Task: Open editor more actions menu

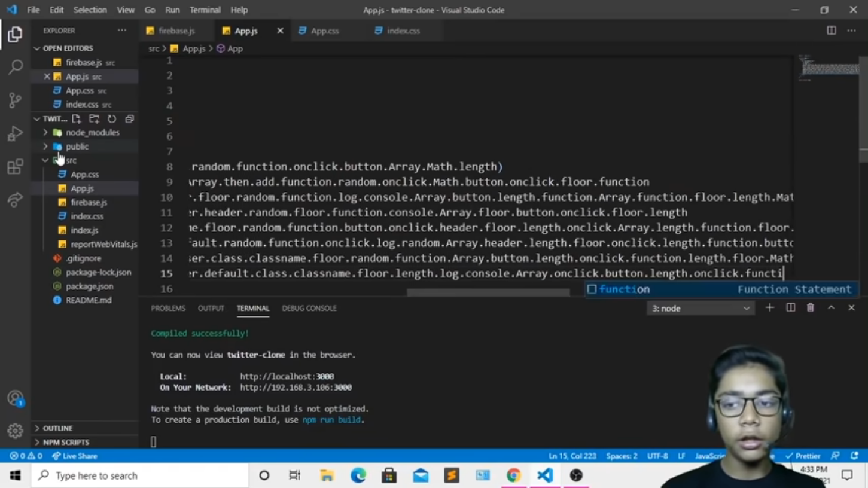Action: tap(851, 30)
